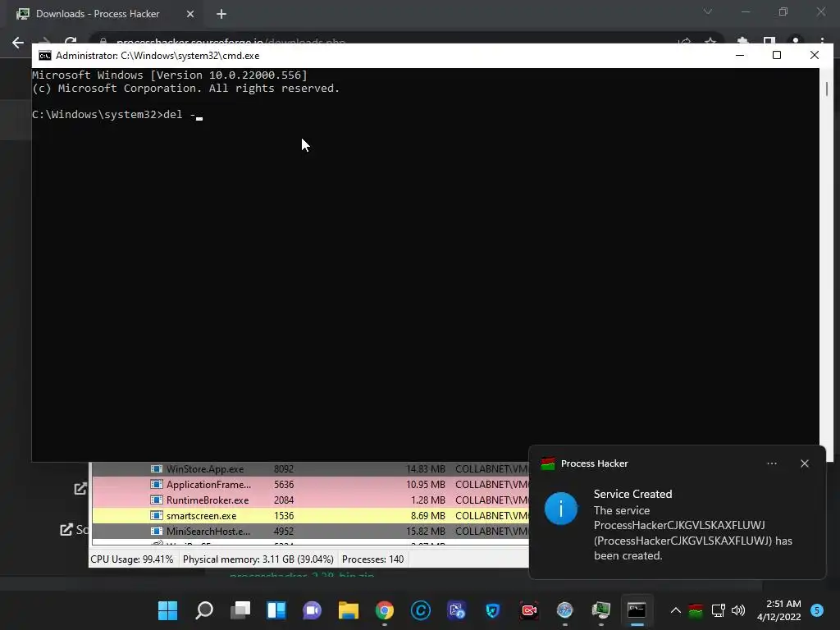Click Processes: 140 status entry
This screenshot has width=840, height=630.
click(373, 559)
